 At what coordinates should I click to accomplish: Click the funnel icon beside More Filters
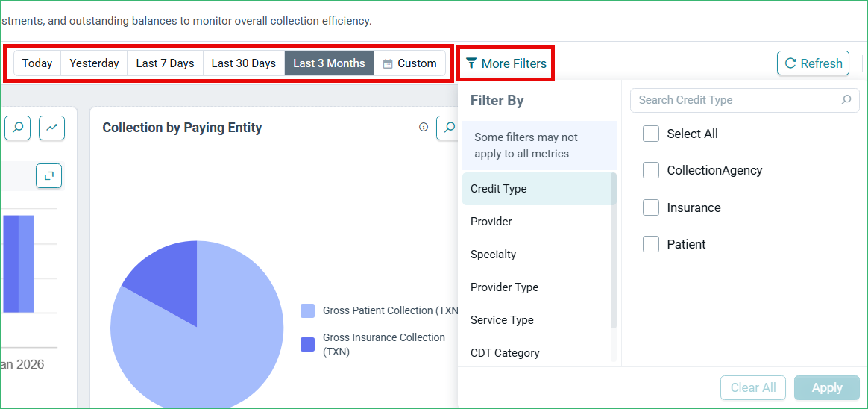tap(471, 63)
